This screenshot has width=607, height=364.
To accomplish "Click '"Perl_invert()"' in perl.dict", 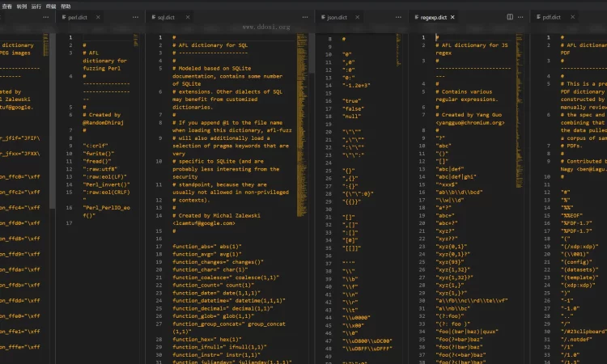I will [106, 184].
